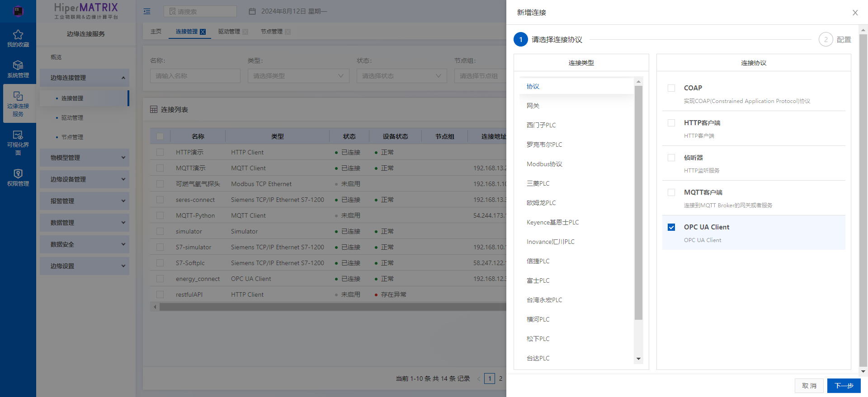The width and height of the screenshot is (868, 397).
Task: Expand the 数据管理 menu group
Action: (x=85, y=223)
